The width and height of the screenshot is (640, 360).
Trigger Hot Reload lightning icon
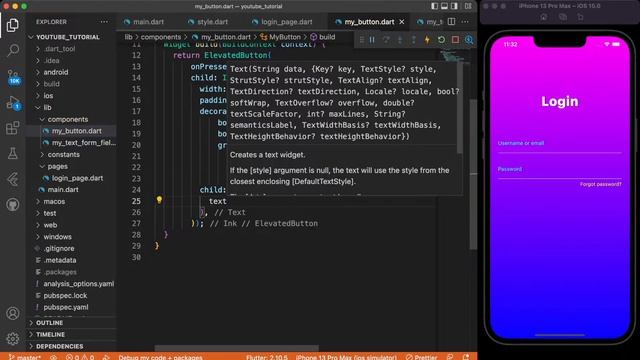(427, 40)
